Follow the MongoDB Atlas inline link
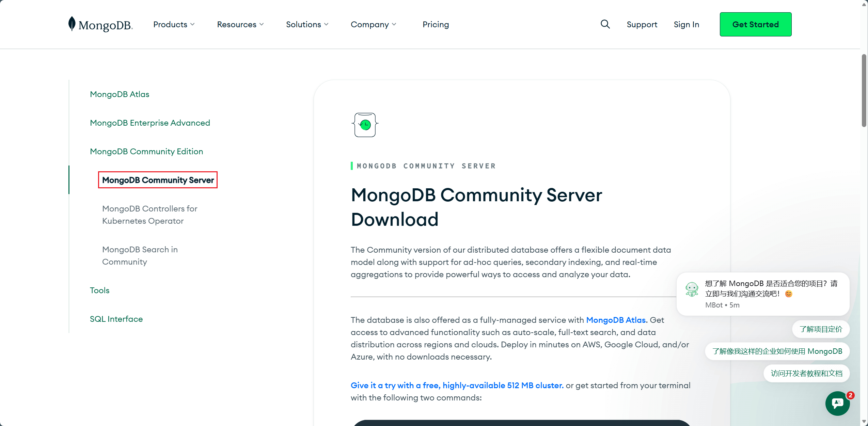 tap(616, 320)
